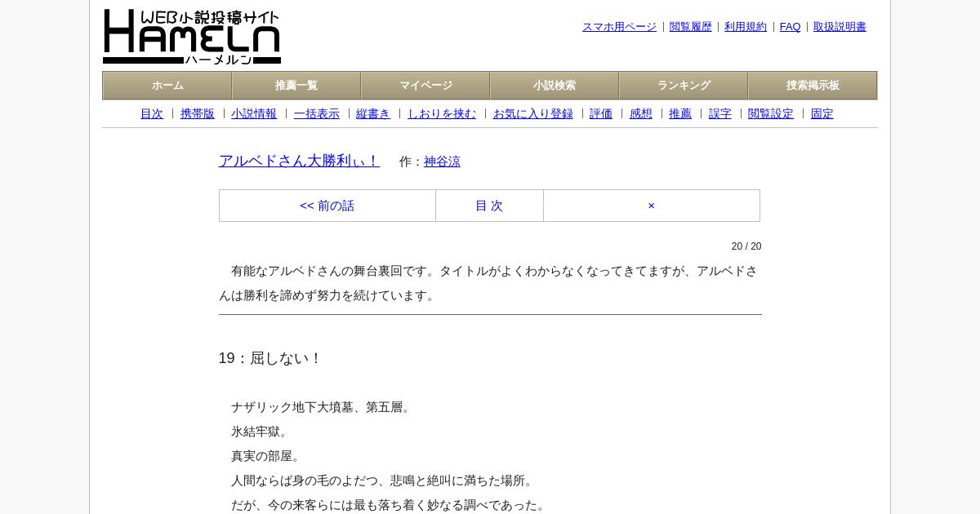The height and width of the screenshot is (514, 980).
Task: Open 推薦一覧 navigation tab
Action: click(296, 86)
